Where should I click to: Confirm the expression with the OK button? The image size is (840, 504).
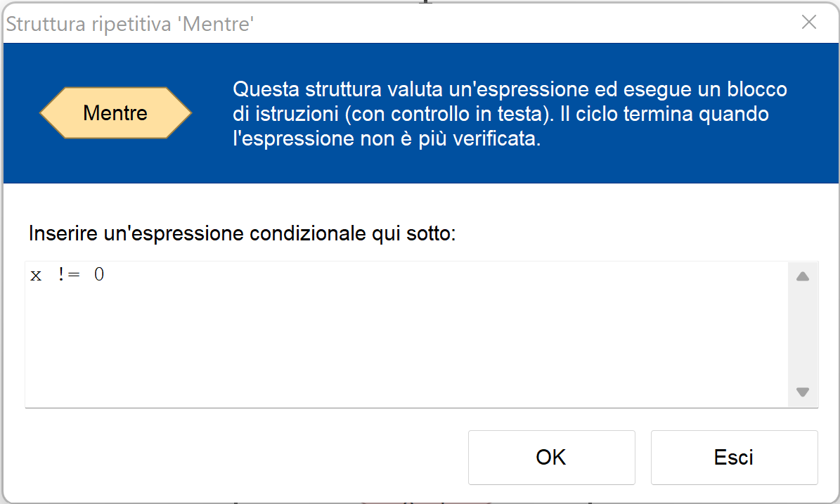click(x=551, y=458)
